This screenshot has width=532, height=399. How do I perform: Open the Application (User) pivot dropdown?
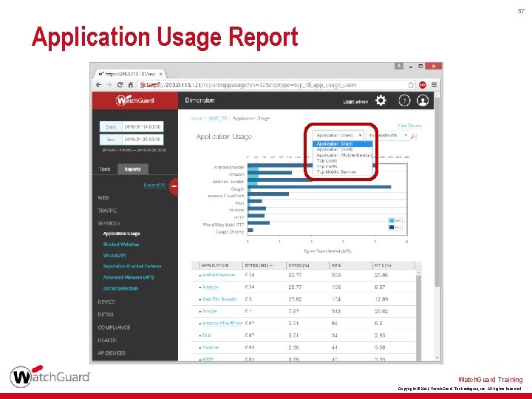pyautogui.click(x=338, y=135)
